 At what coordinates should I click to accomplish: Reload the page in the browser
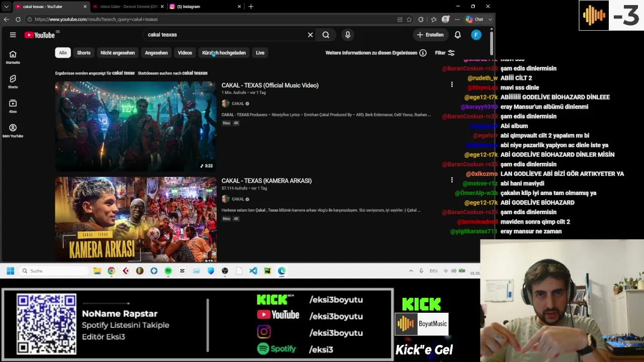click(18, 19)
